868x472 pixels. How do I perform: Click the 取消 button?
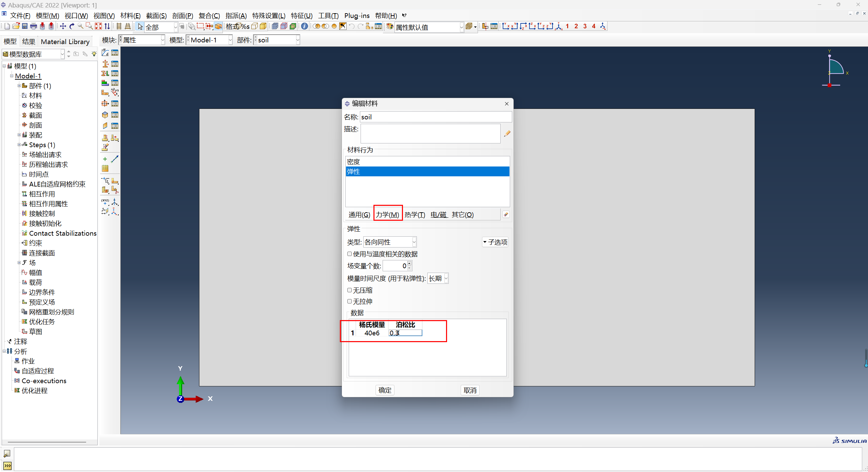470,390
